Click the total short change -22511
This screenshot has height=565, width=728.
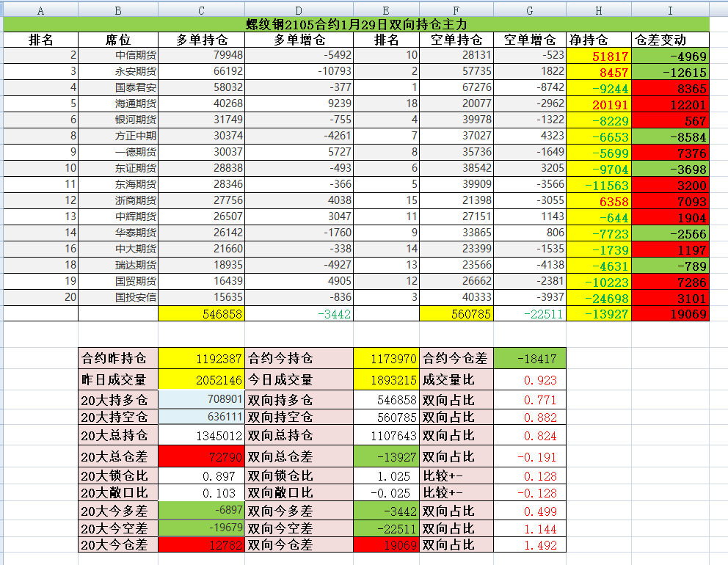click(530, 314)
